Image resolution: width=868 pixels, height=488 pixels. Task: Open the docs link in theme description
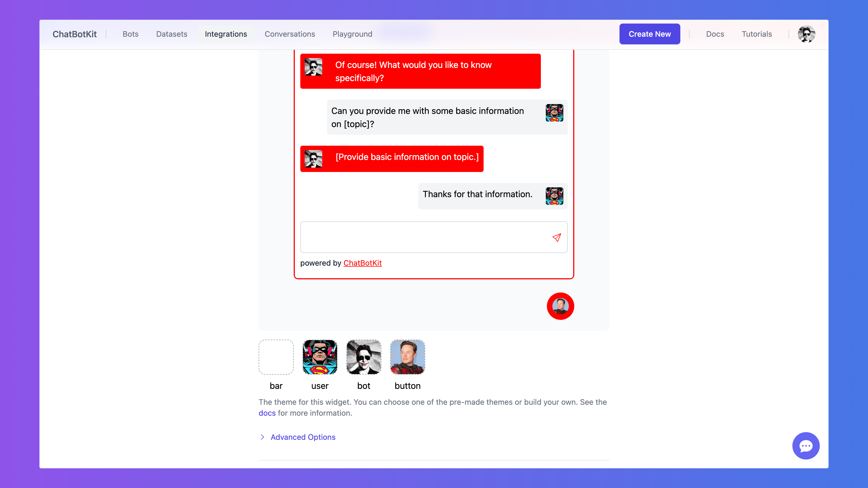pos(267,413)
